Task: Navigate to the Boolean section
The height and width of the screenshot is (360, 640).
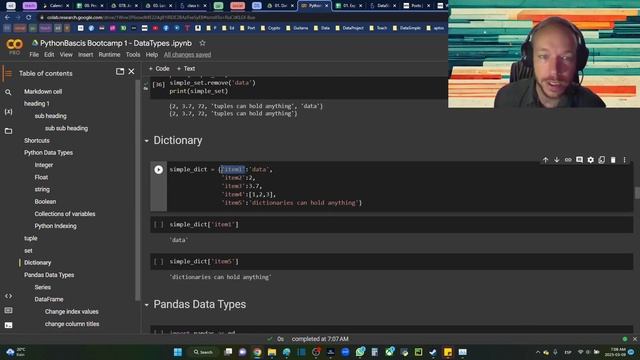Action: click(45, 202)
